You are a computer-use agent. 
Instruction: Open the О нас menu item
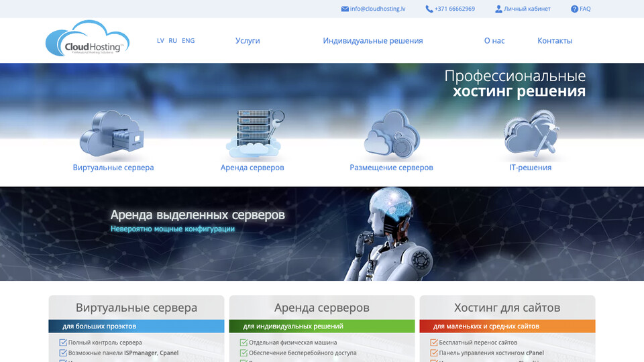[494, 41]
